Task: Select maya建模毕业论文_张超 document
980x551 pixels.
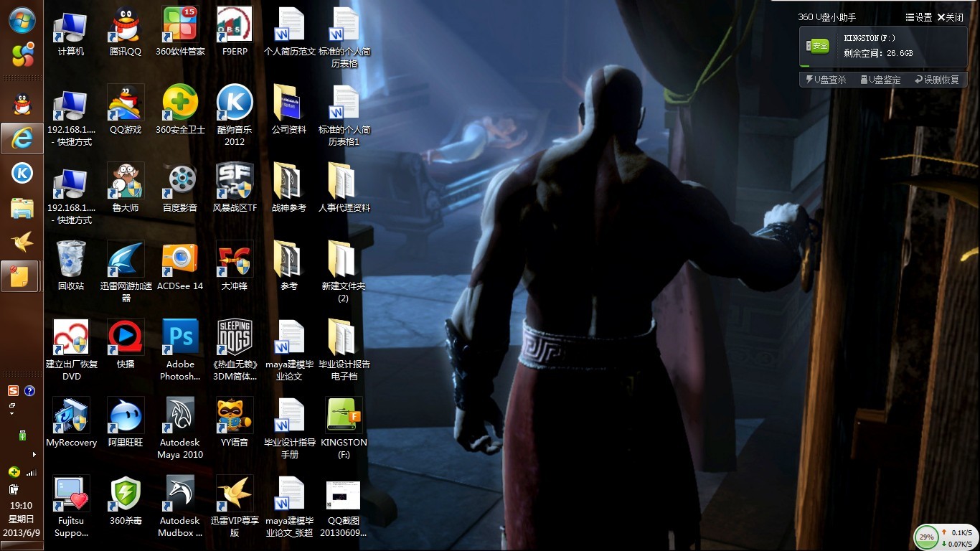Action: (289, 507)
